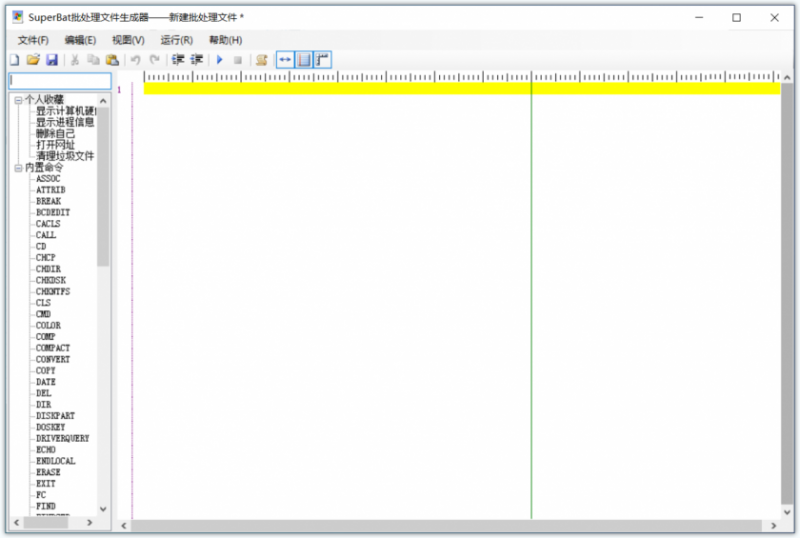Collapse the 内置命令 tree node
Image resolution: width=800 pixels, height=538 pixels.
(x=18, y=168)
